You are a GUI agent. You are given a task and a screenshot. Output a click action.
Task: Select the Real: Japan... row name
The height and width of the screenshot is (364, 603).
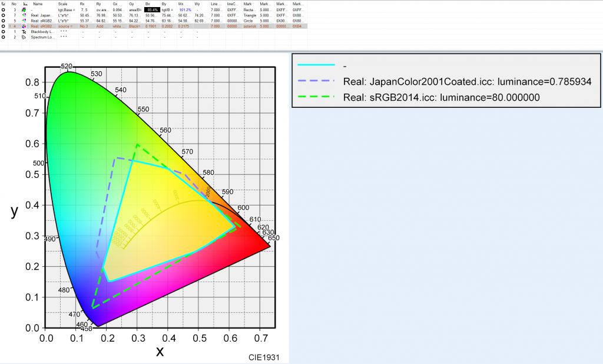41,15
